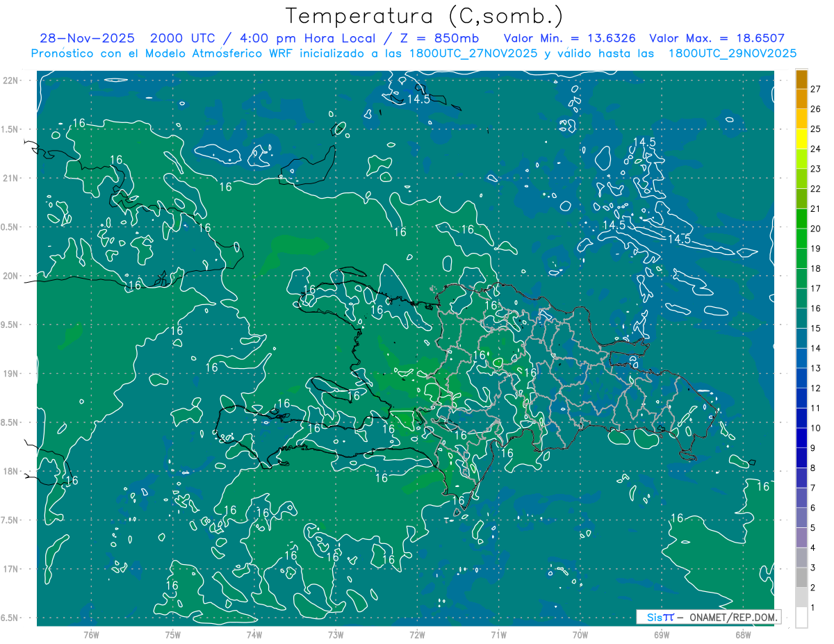Pick the orange-brown colorbar segment beside 27

click(x=801, y=79)
